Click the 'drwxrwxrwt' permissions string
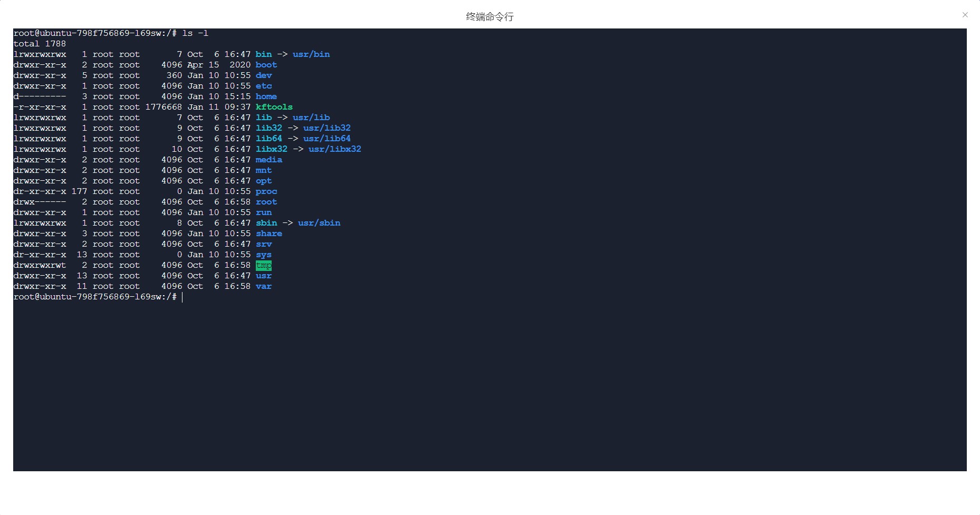This screenshot has height=515, width=980. [40, 265]
